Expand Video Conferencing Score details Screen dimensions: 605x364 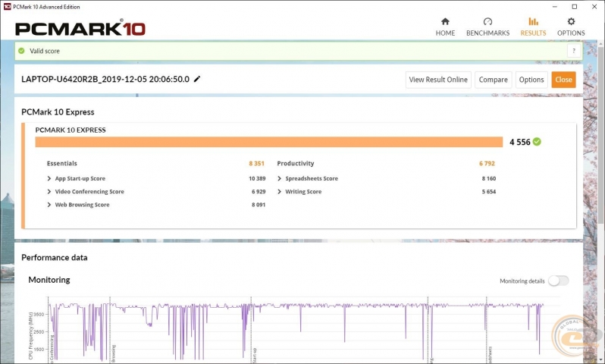(x=49, y=191)
